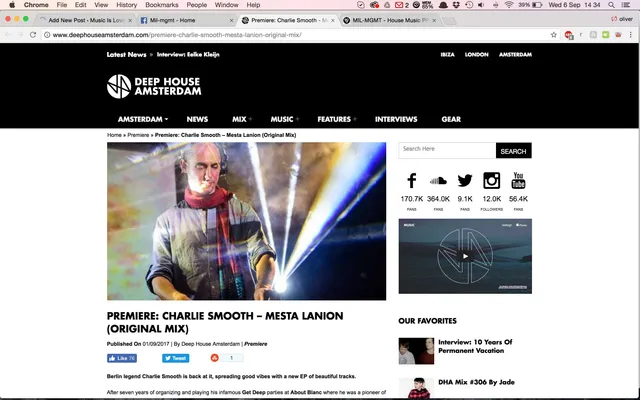Click the address bar URL
The height and width of the screenshot is (400, 640).
point(177,35)
